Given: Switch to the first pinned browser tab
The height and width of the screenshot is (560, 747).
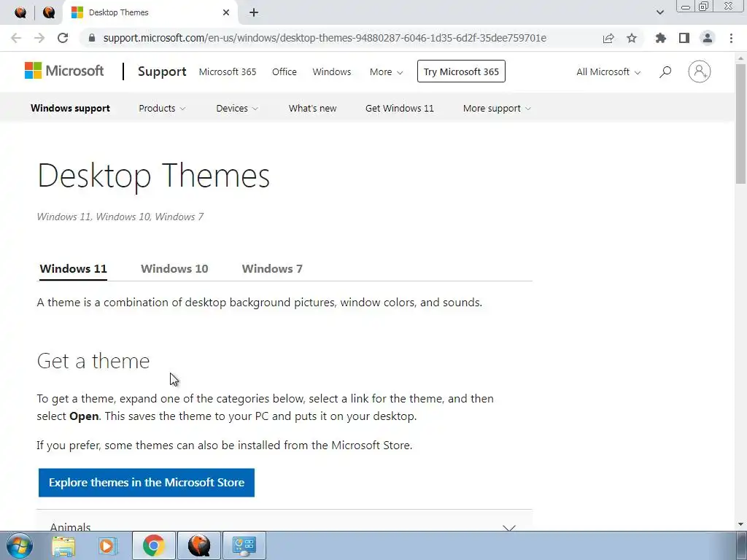Looking at the screenshot, I should [x=20, y=12].
